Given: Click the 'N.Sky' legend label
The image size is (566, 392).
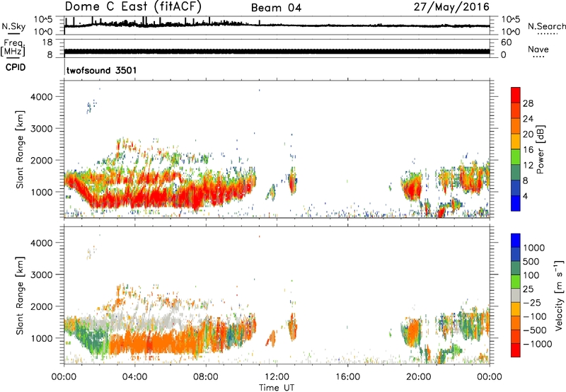Looking at the screenshot, I should 13,26.
